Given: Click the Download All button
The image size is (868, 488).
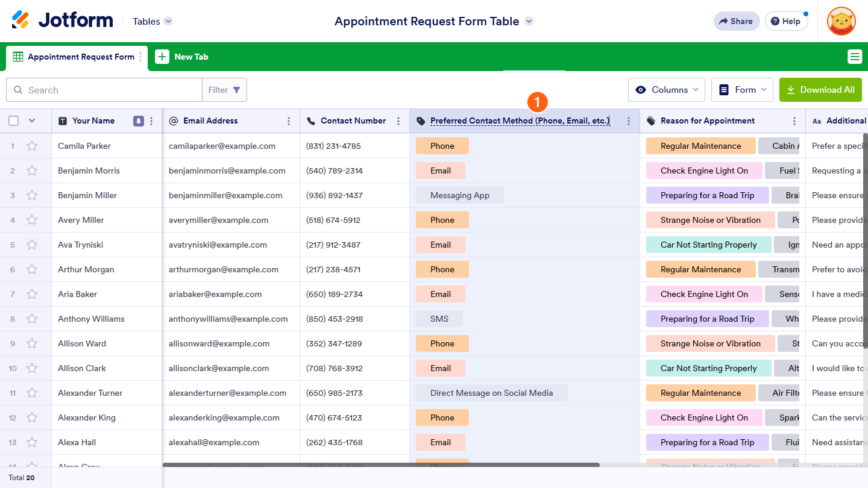Looking at the screenshot, I should pos(820,90).
